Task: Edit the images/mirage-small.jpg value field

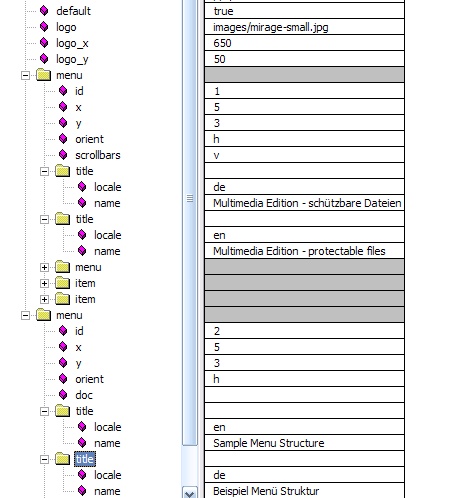Action: click(x=304, y=27)
